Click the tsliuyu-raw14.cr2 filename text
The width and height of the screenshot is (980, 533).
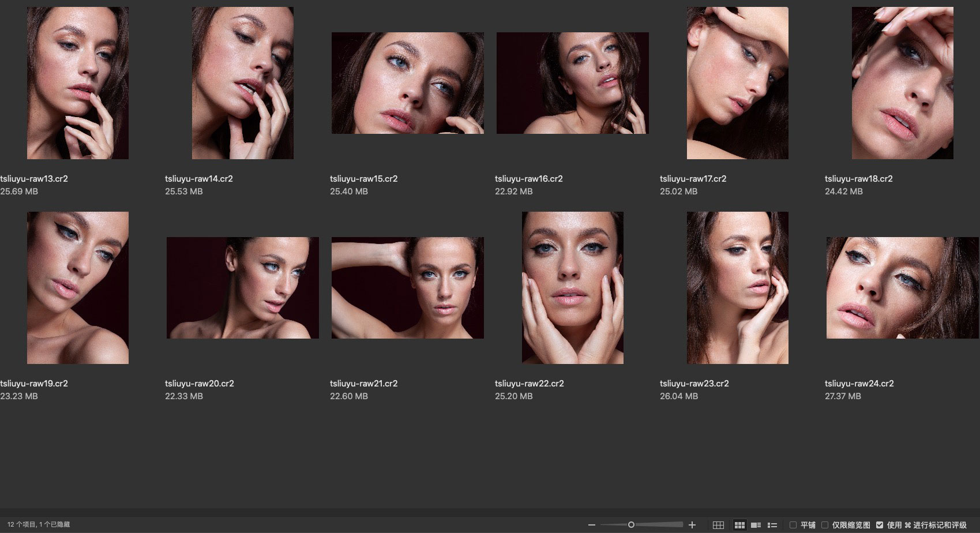pyautogui.click(x=199, y=179)
